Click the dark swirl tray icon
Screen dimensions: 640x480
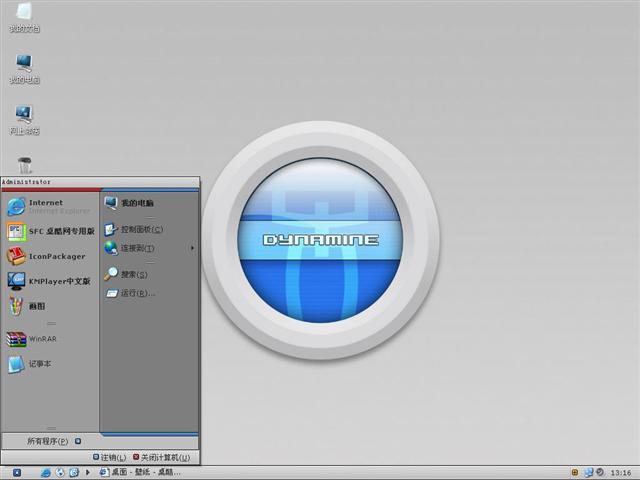point(600,472)
